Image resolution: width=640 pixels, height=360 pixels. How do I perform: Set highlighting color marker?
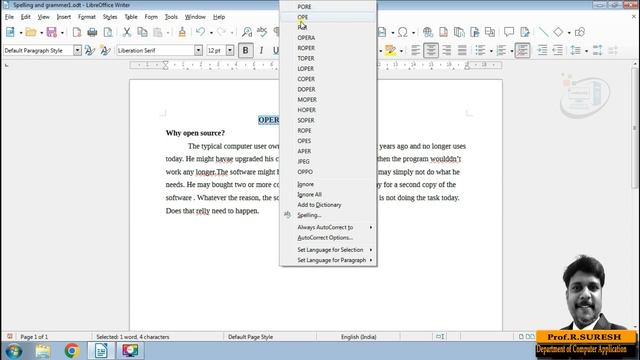click(x=390, y=50)
